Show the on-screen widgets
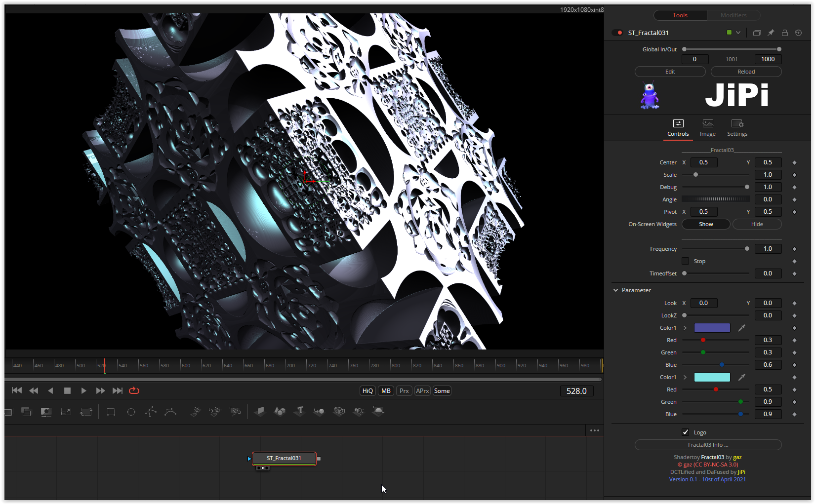The height and width of the screenshot is (504, 815). 706,224
